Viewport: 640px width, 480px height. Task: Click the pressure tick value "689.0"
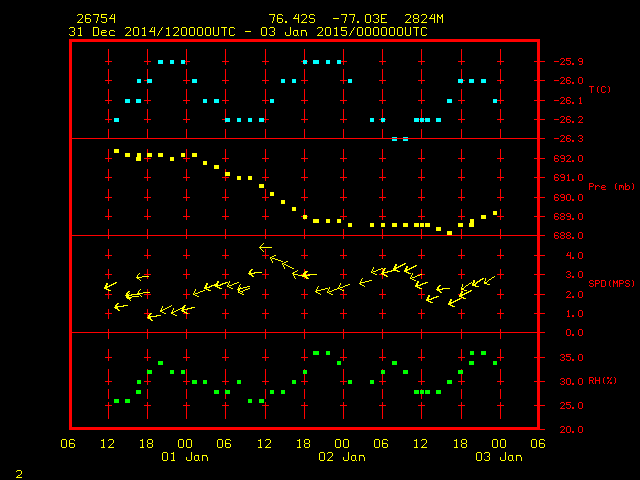[568, 216]
